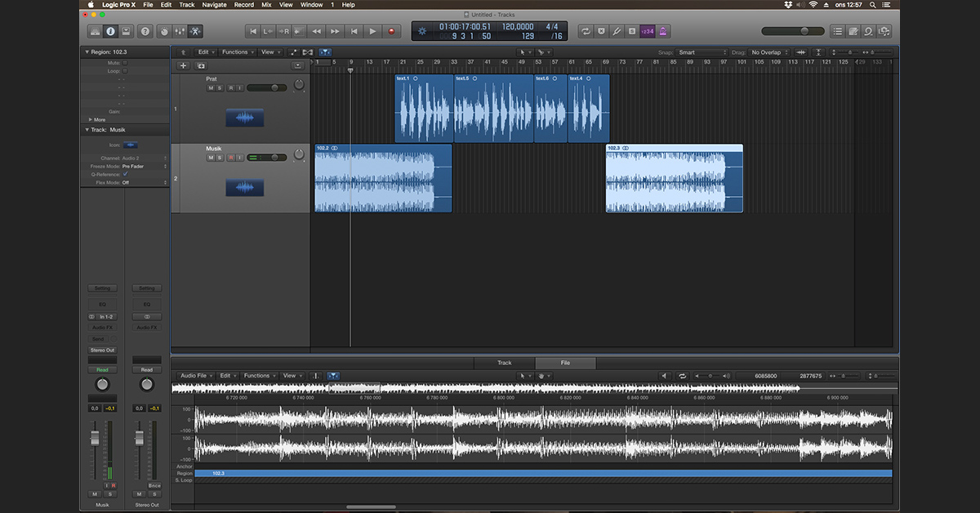Screen dimensions: 980x513
Task: Start playback with the Play button
Action: click(x=372, y=31)
